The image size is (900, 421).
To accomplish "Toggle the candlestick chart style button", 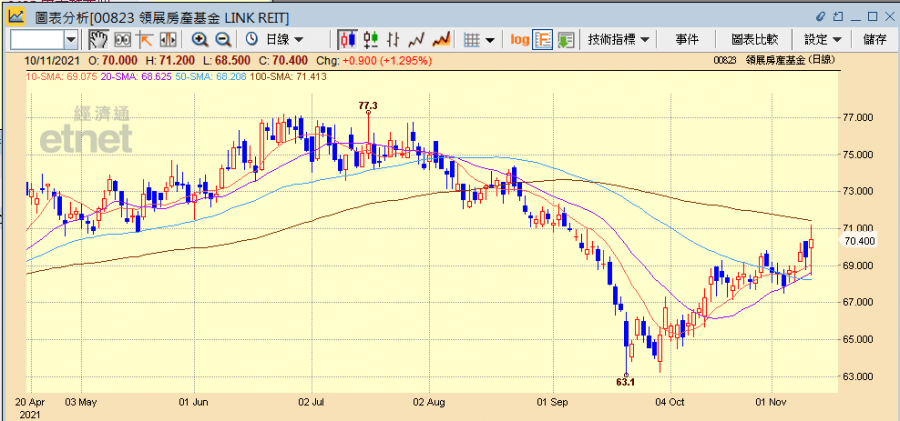I will click(x=348, y=39).
